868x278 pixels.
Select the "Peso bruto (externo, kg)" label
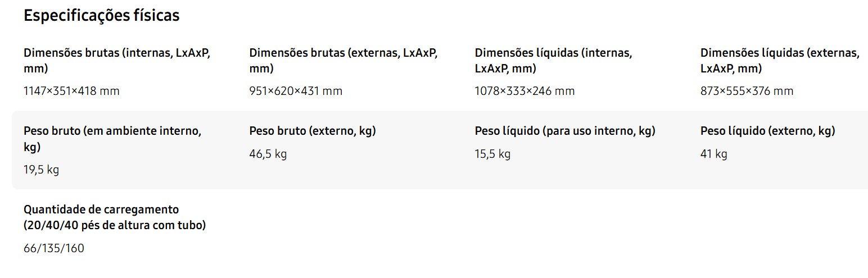313,131
